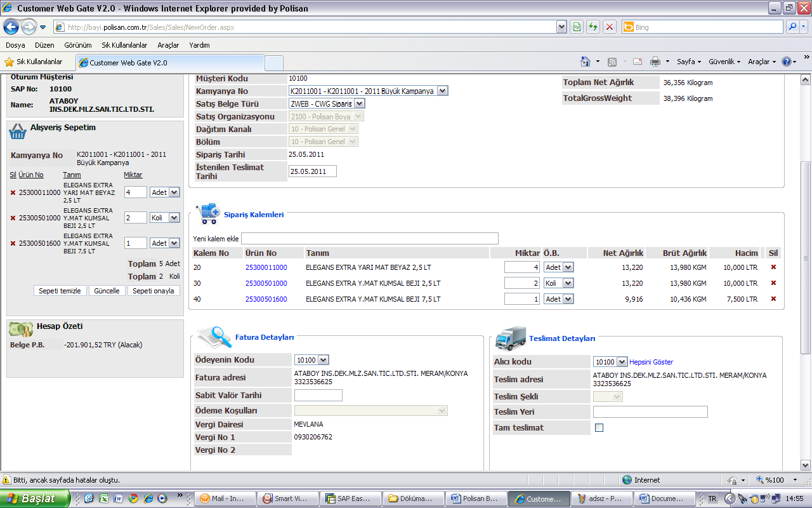Open the Sık Kullanılanlar menu in menu bar
812x508 pixels.
124,45
